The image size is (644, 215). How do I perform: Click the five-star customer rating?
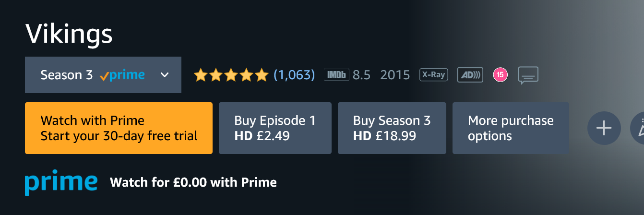[230, 75]
